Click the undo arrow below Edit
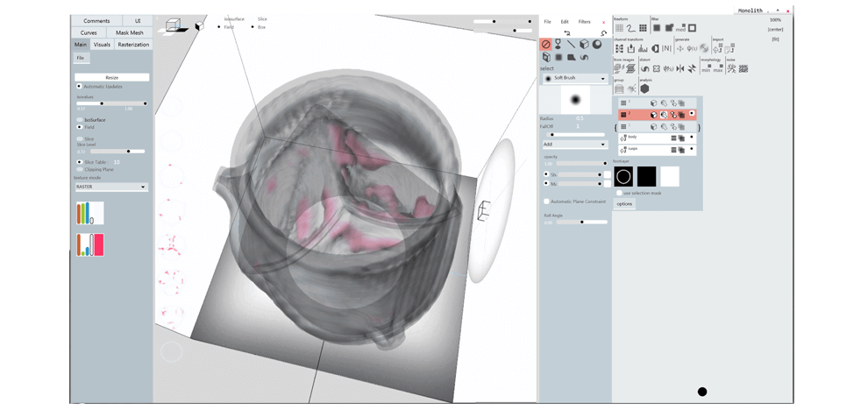The height and width of the screenshot is (410, 868). click(567, 32)
